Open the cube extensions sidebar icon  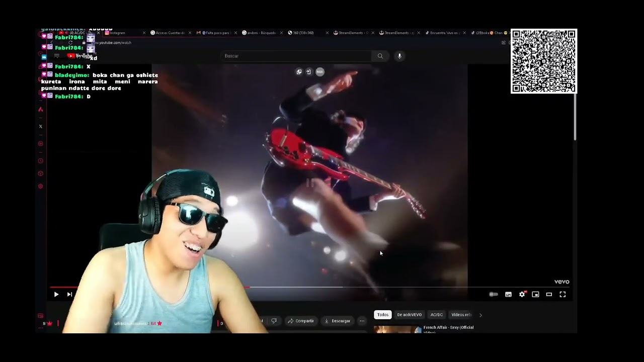[41, 173]
